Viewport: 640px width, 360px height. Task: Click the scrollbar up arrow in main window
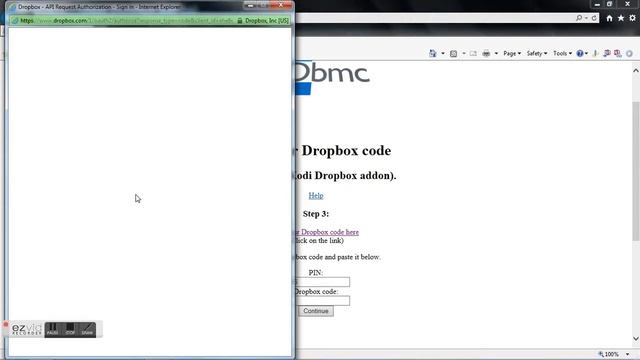[636, 71]
